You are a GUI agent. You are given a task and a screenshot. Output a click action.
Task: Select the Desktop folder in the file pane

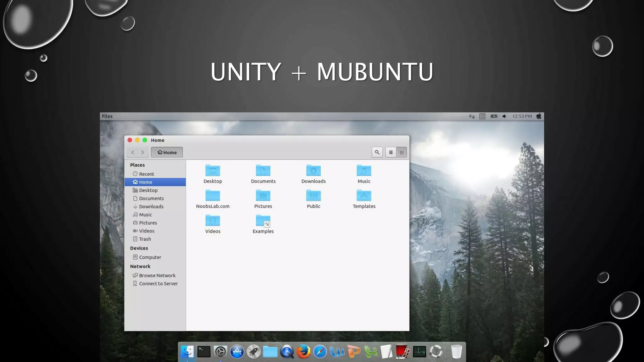(213, 174)
